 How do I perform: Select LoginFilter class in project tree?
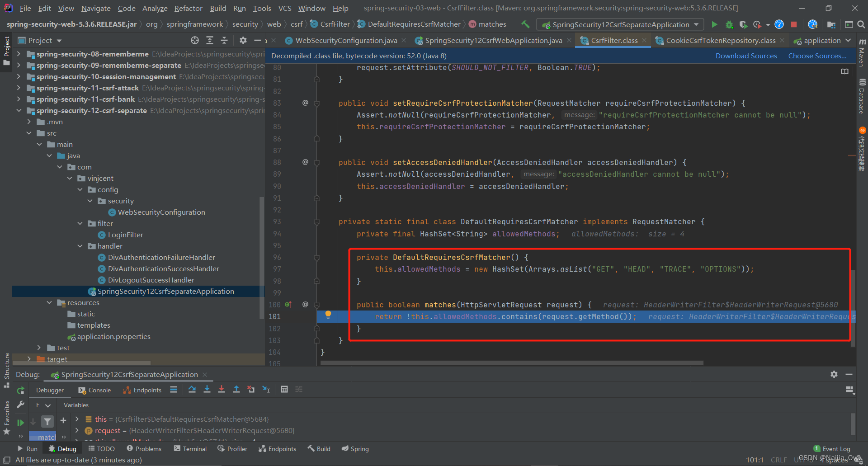click(125, 235)
